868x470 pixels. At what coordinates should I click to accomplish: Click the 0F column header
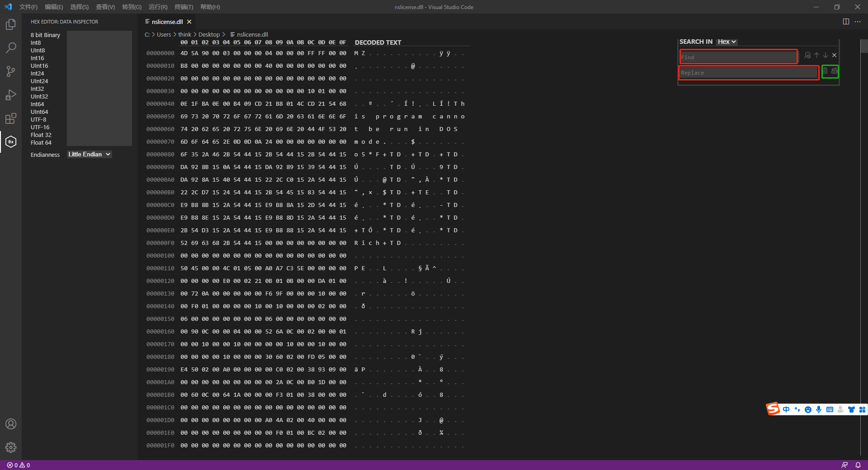pyautogui.click(x=343, y=42)
